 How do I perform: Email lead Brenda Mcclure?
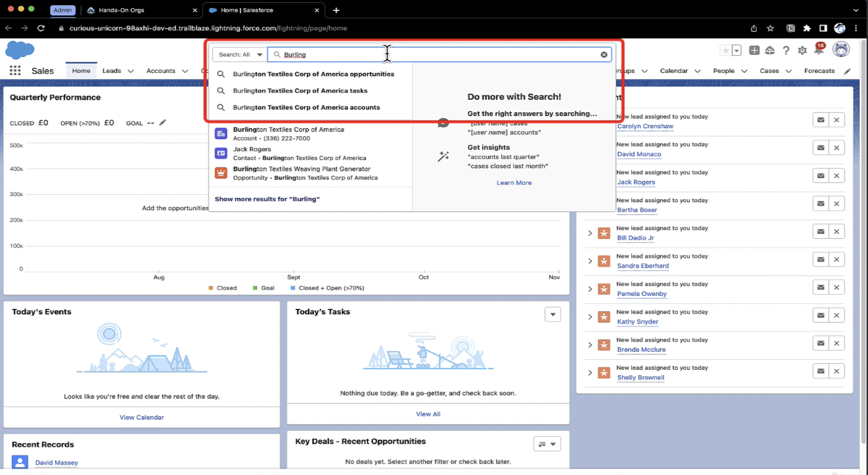tap(821, 343)
